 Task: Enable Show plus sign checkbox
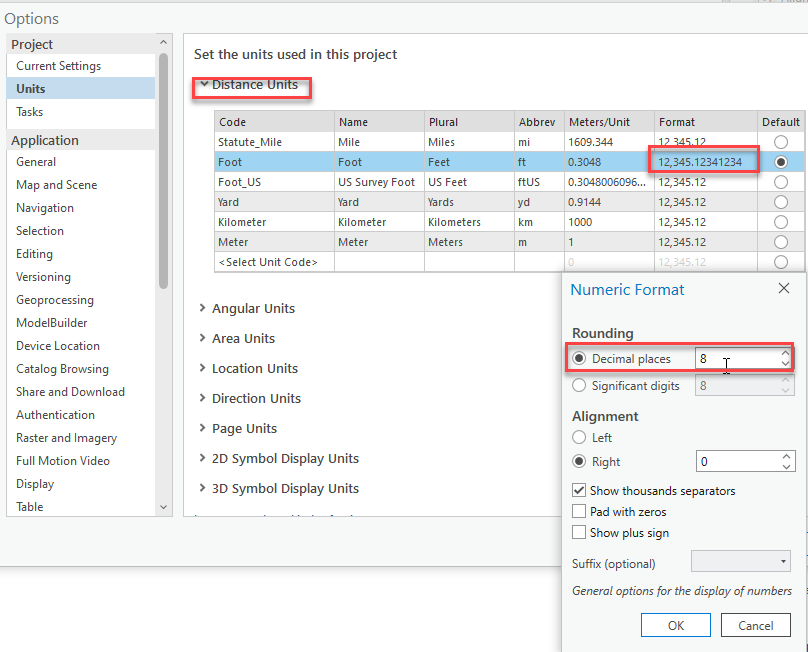(x=579, y=533)
